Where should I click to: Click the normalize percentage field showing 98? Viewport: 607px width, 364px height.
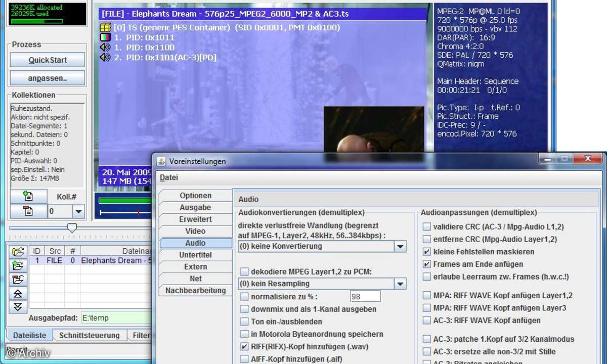pos(365,296)
